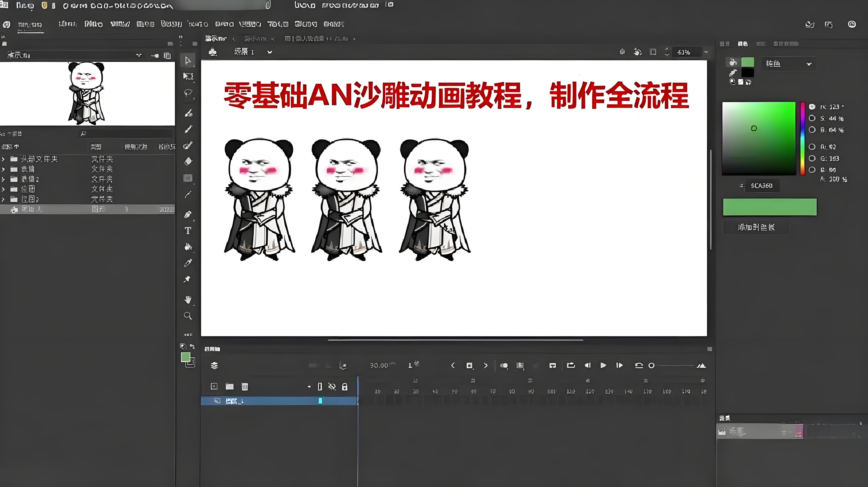
Task: Click the 添加到色板 add to swatches button
Action: pos(756,227)
